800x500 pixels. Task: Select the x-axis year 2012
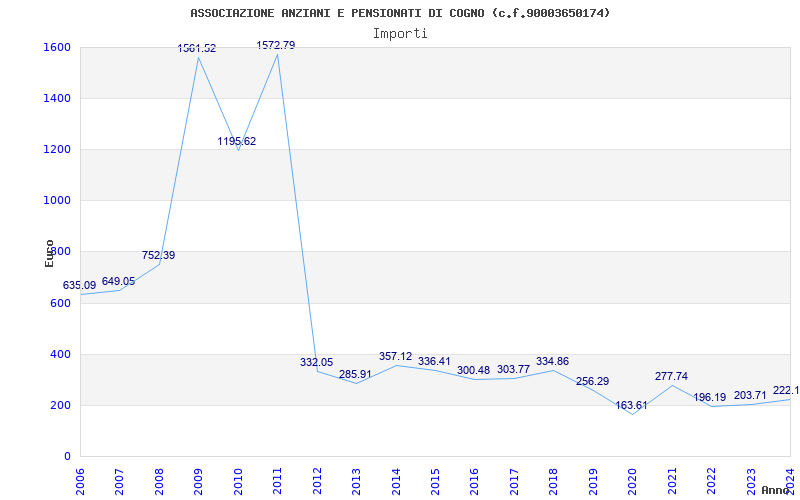tap(317, 481)
